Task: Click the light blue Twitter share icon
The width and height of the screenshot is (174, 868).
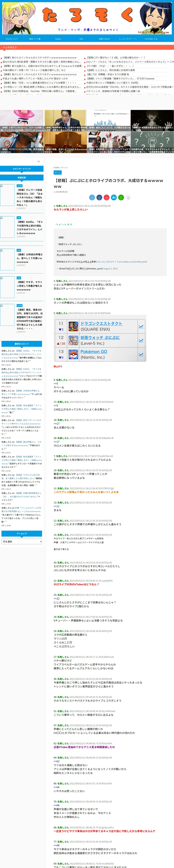Action: coord(92,197)
